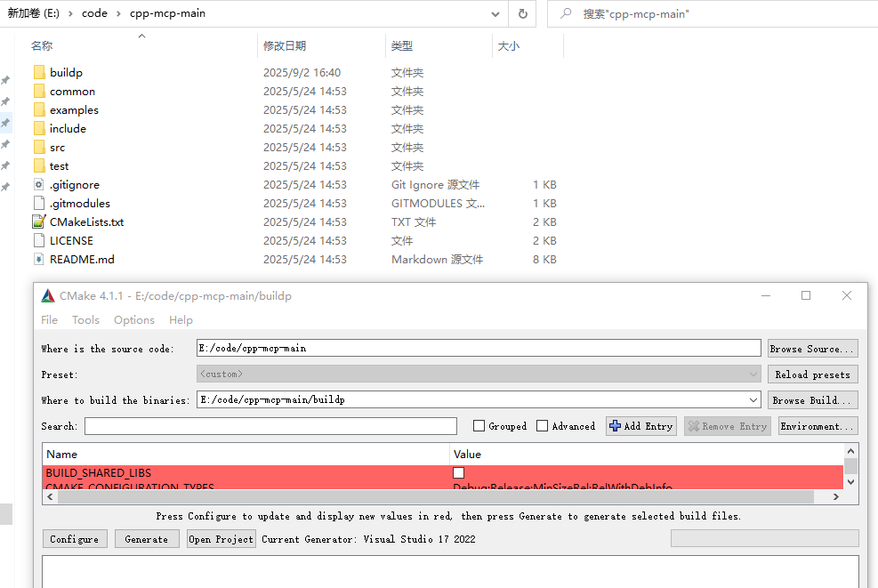The image size is (878, 588).
Task: Select the src folder icon
Action: pyautogui.click(x=39, y=148)
